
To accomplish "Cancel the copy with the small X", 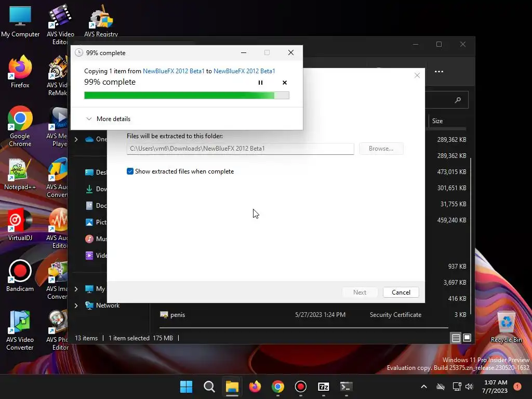I will coord(285,83).
